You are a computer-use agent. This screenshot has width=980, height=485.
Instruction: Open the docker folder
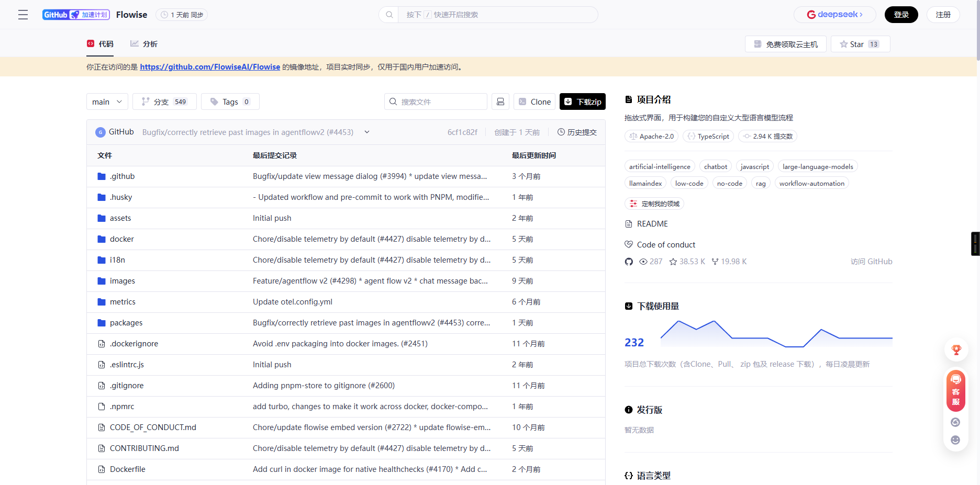122,239
